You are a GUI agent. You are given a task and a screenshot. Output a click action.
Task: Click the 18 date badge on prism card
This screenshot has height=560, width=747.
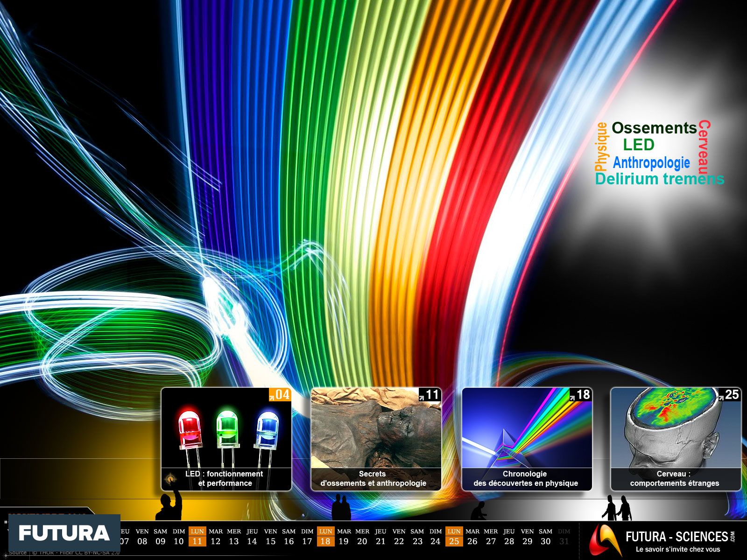(580, 395)
